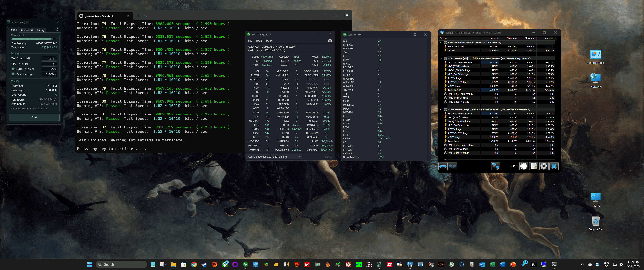
Task: Toggle Max Coverage option
Action: 13,74
